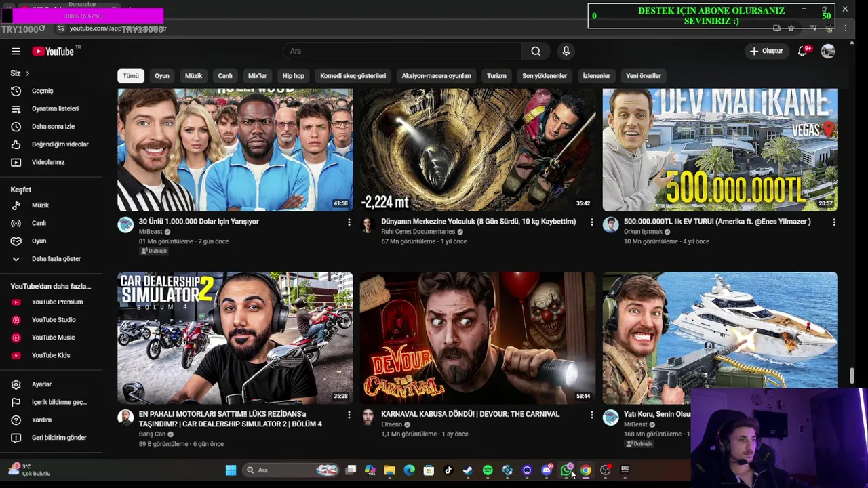Open the notifications bell
Image resolution: width=868 pixels, height=488 pixels.
(803, 51)
